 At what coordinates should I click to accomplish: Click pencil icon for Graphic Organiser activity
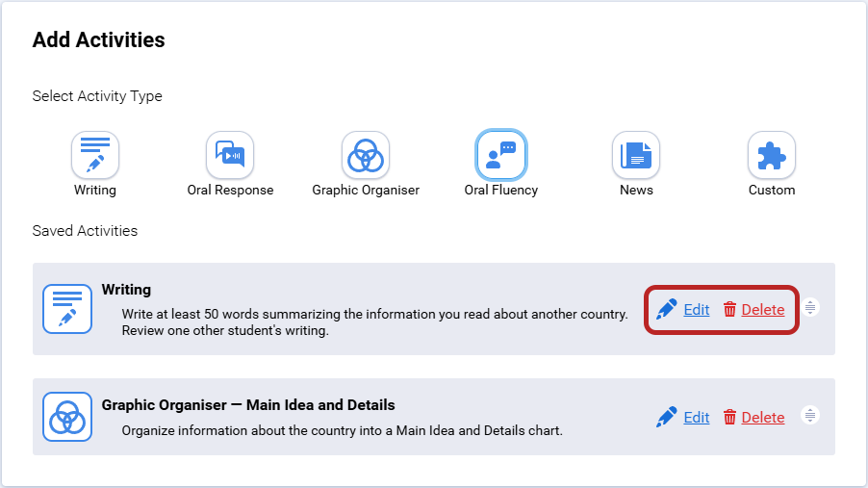pyautogui.click(x=667, y=417)
